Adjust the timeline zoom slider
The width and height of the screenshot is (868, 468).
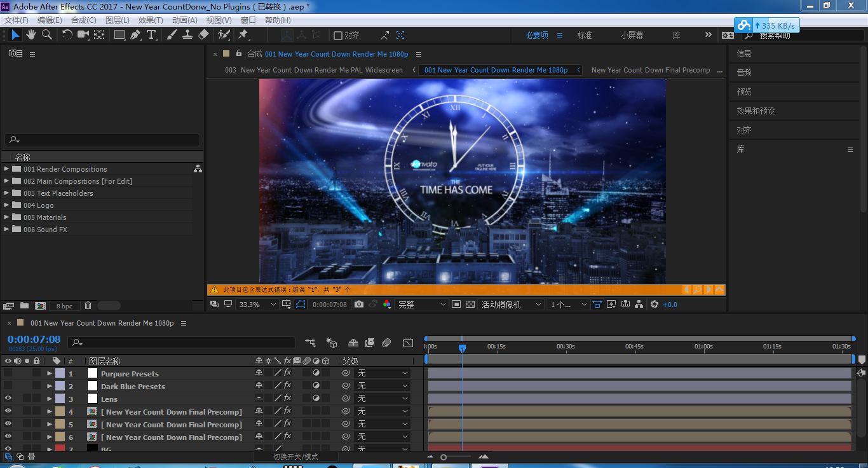click(444, 457)
